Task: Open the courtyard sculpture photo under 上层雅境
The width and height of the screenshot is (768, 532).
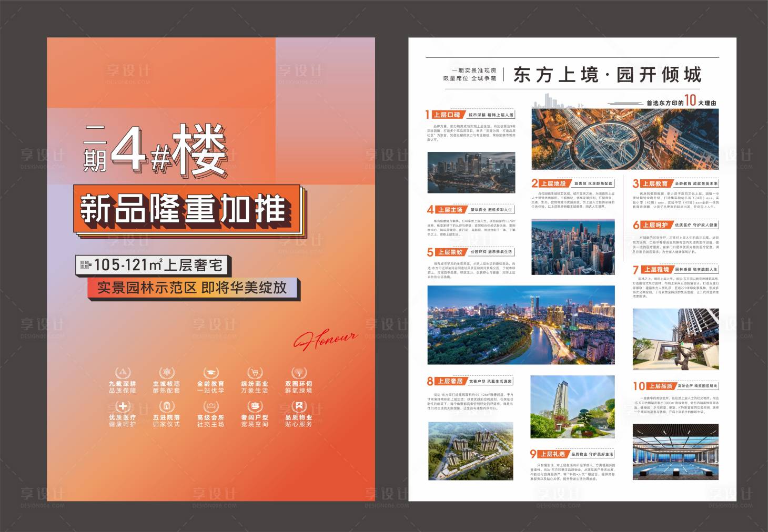Action: pyautogui.click(x=675, y=339)
